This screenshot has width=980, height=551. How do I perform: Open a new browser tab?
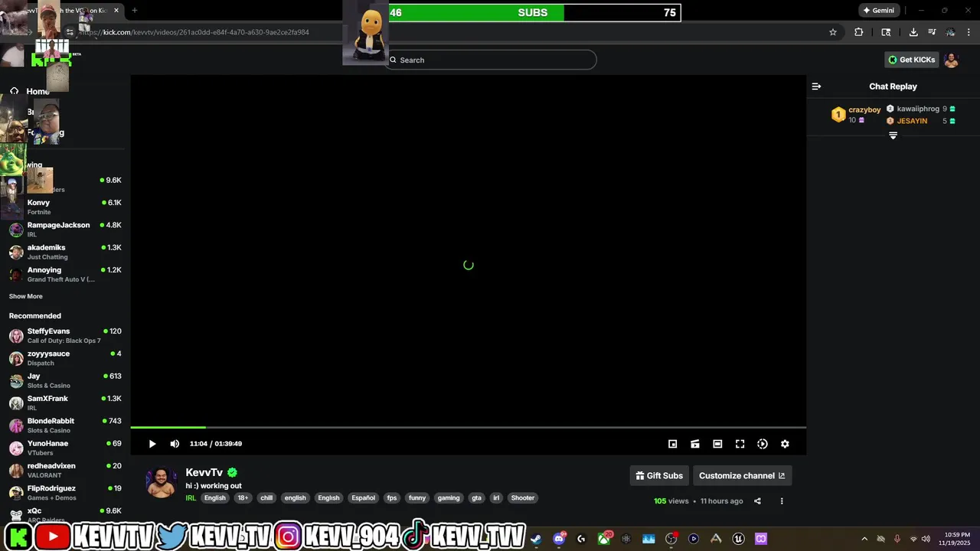click(135, 11)
